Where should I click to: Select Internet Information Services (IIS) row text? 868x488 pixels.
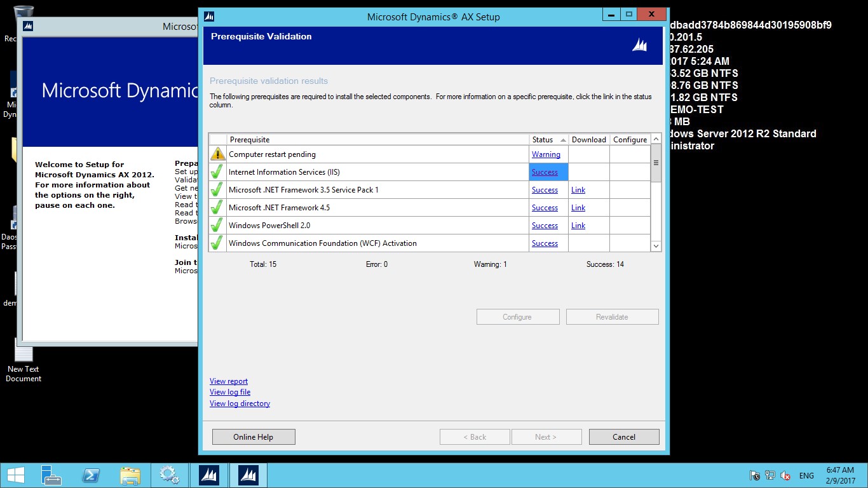[284, 172]
